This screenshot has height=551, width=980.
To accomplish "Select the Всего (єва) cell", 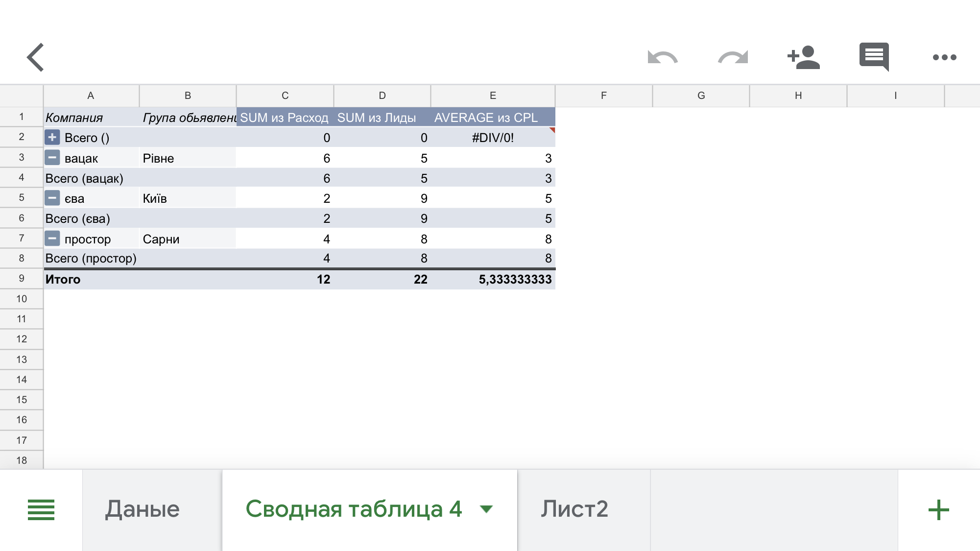I will click(x=91, y=218).
